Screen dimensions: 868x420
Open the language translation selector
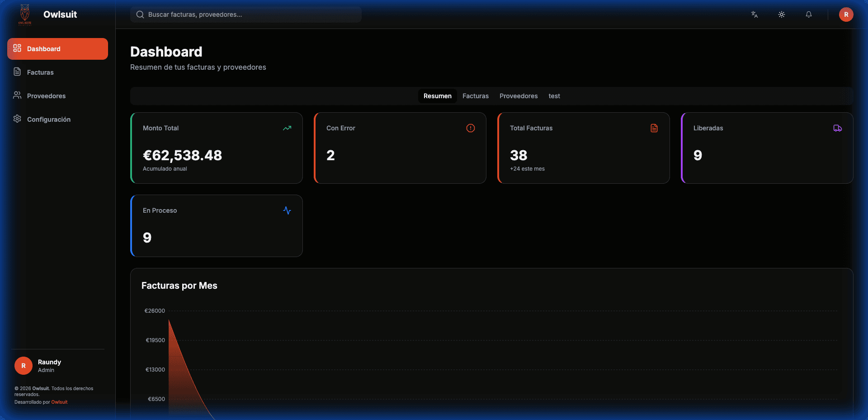coord(754,14)
